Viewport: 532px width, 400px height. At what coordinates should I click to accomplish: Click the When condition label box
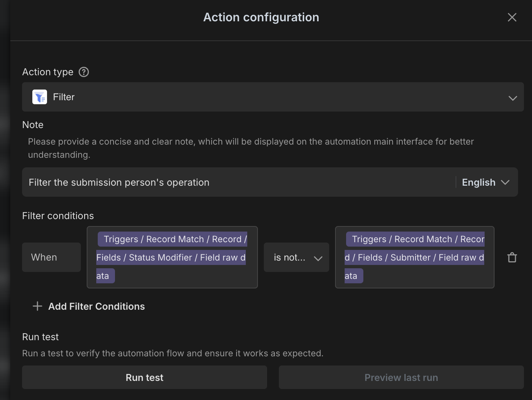pyautogui.click(x=51, y=257)
